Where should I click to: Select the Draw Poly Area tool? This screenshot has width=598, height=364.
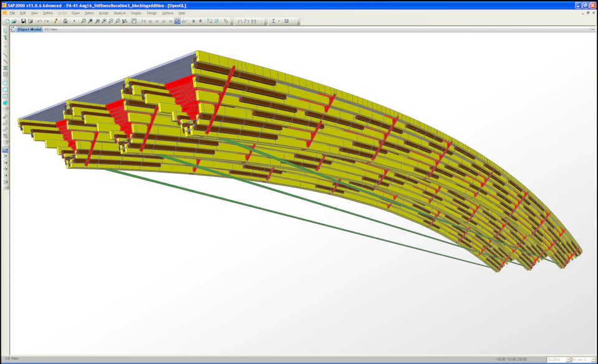click(x=6, y=83)
